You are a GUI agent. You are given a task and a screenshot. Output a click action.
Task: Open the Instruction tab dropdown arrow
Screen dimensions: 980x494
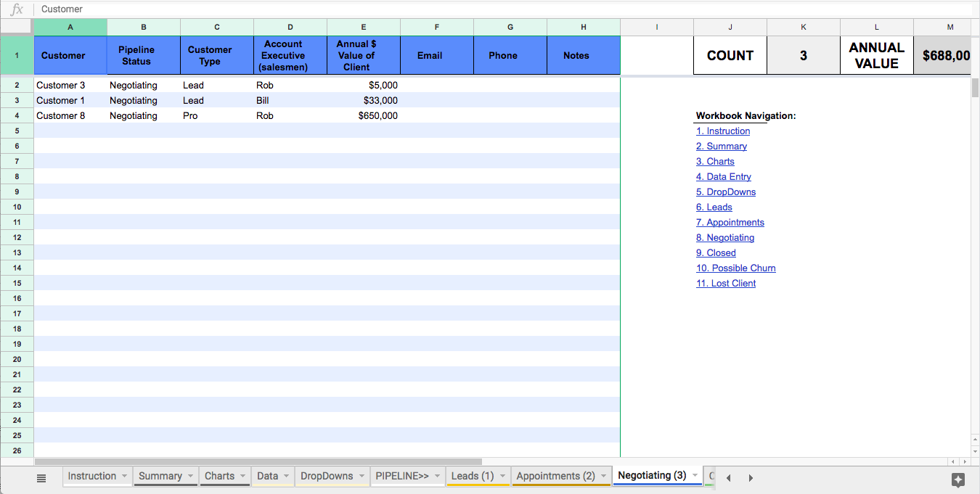pos(124,477)
